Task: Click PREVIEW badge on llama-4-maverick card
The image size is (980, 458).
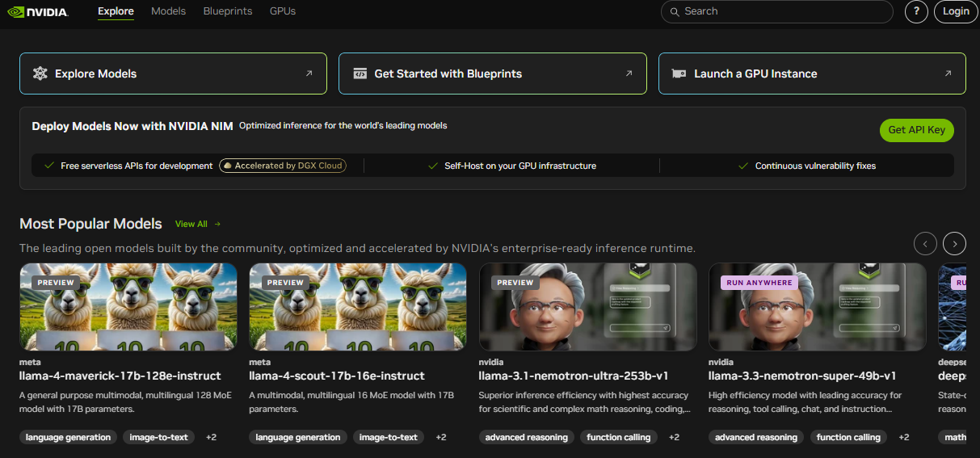Action: pyautogui.click(x=56, y=283)
